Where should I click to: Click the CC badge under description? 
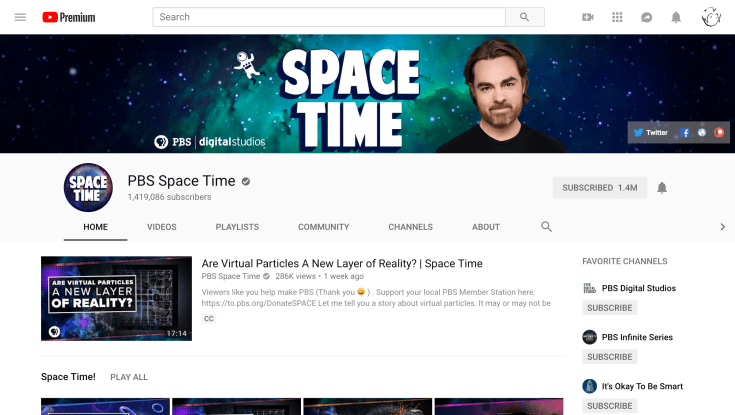point(209,319)
